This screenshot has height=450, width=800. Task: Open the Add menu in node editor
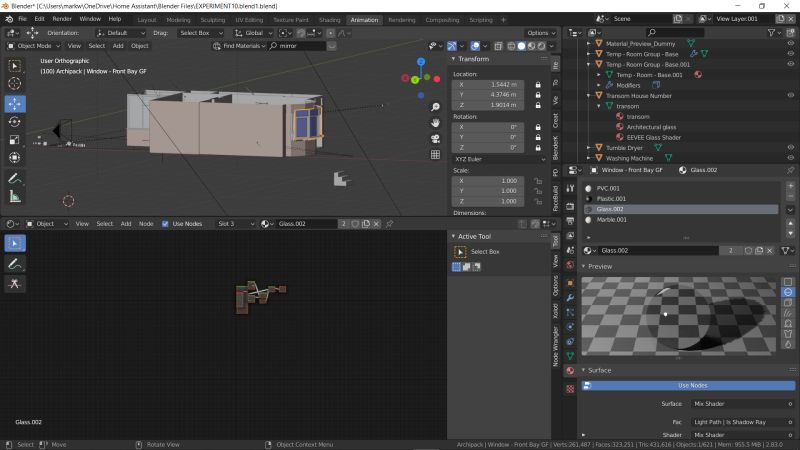pyautogui.click(x=126, y=224)
